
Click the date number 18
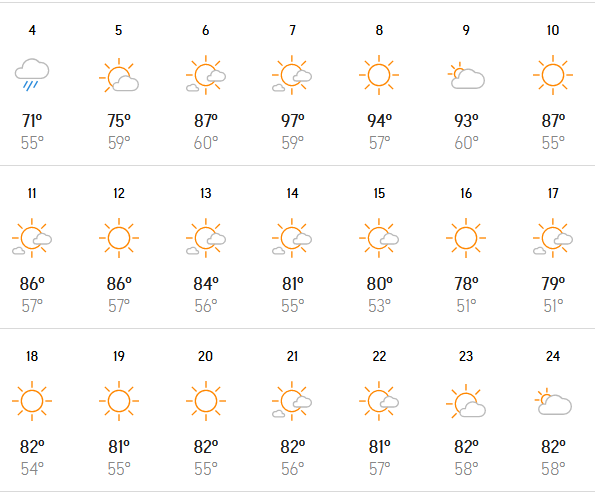tap(32, 356)
